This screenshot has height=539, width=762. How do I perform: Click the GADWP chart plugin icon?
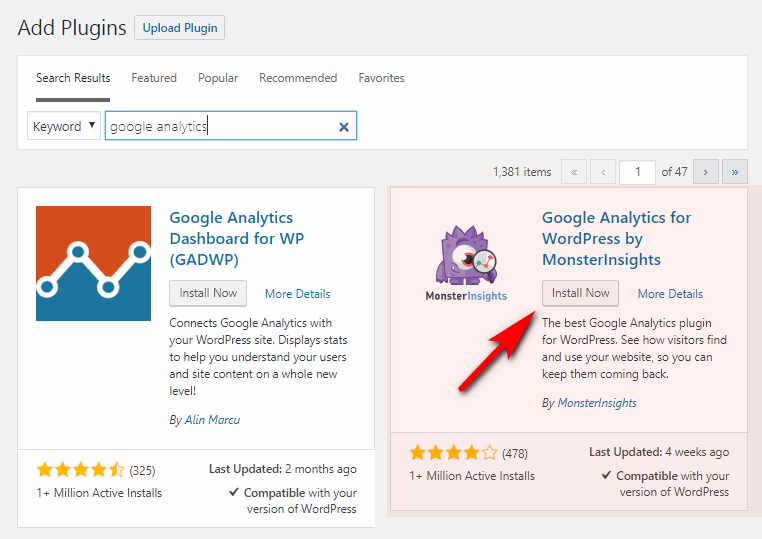click(93, 263)
